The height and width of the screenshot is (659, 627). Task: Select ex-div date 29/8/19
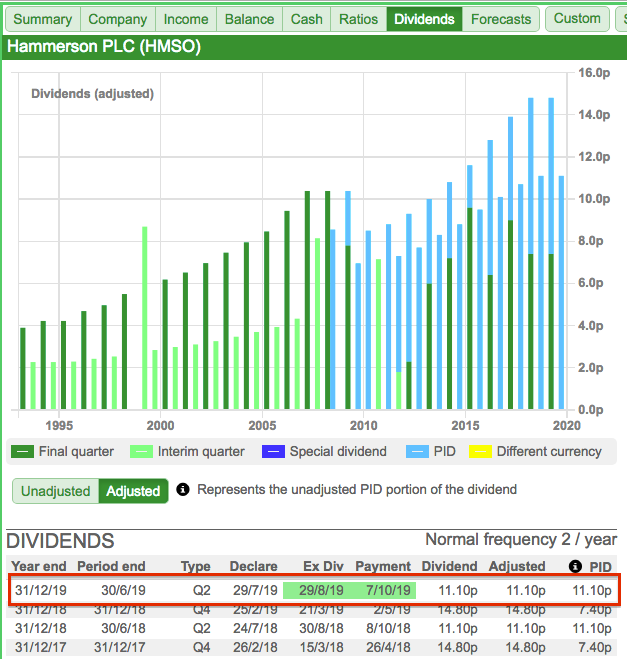(321, 590)
